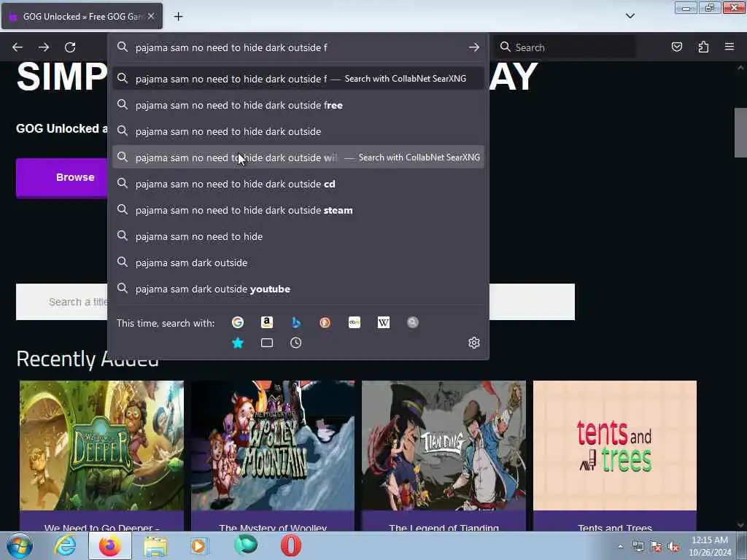Image resolution: width=747 pixels, height=560 pixels.
Task: Search this time with DuckDuckGo
Action: pyautogui.click(x=325, y=322)
